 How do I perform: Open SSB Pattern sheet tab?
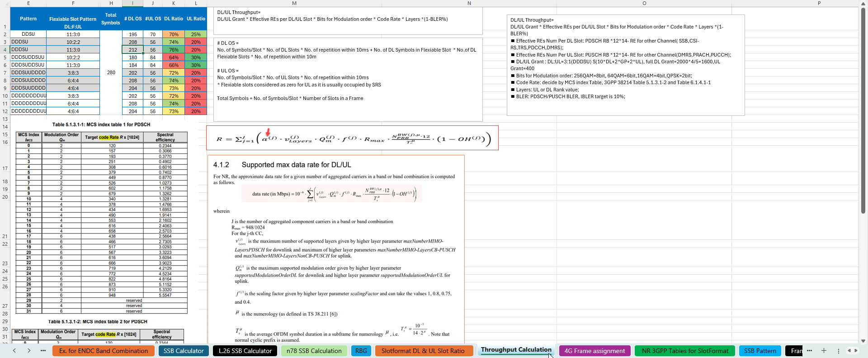coord(760,351)
